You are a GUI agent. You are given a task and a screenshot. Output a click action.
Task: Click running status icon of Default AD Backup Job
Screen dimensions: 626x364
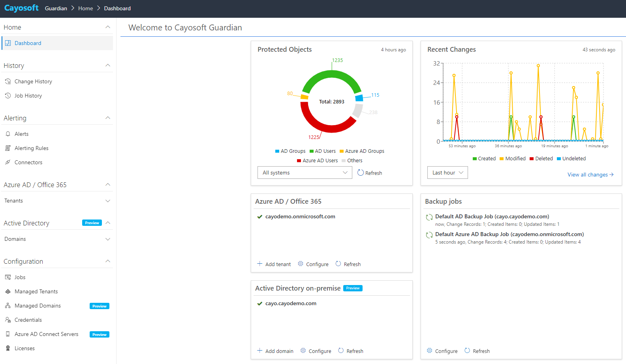429,217
